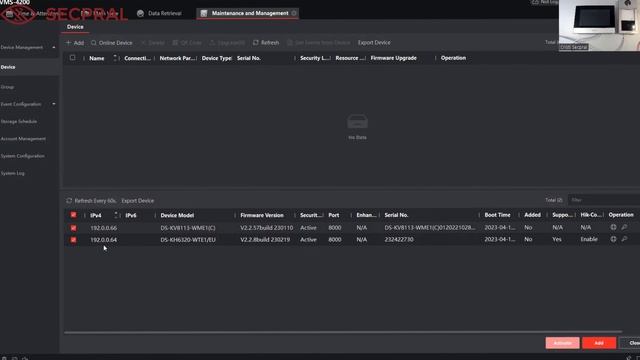Image resolution: width=640 pixels, height=360 pixels.
Task: Click serial number 232422730 cell
Action: 399,240
